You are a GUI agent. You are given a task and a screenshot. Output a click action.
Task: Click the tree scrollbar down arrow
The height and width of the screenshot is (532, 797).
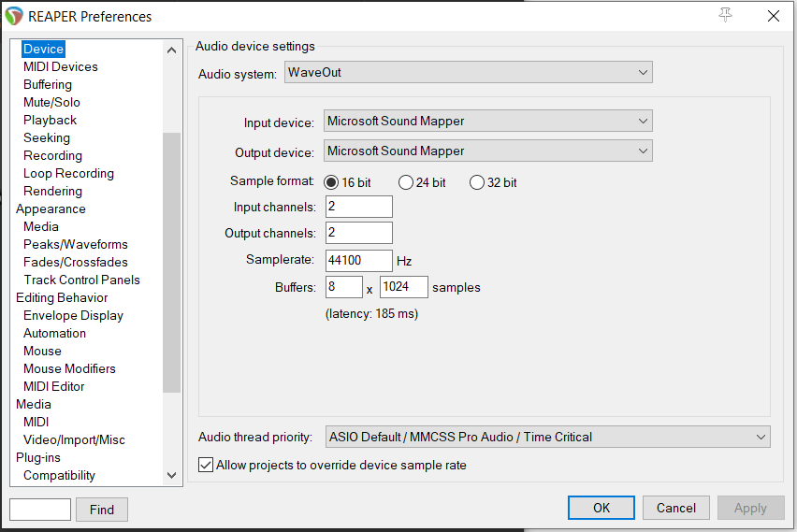[x=172, y=476]
